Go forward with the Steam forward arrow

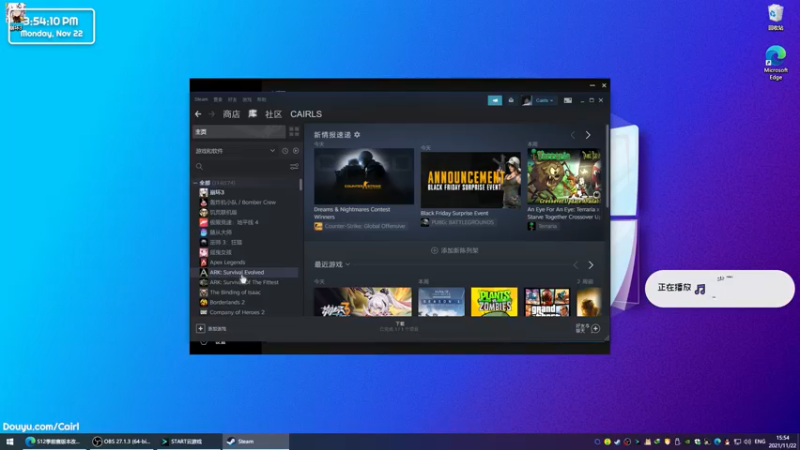click(212, 114)
